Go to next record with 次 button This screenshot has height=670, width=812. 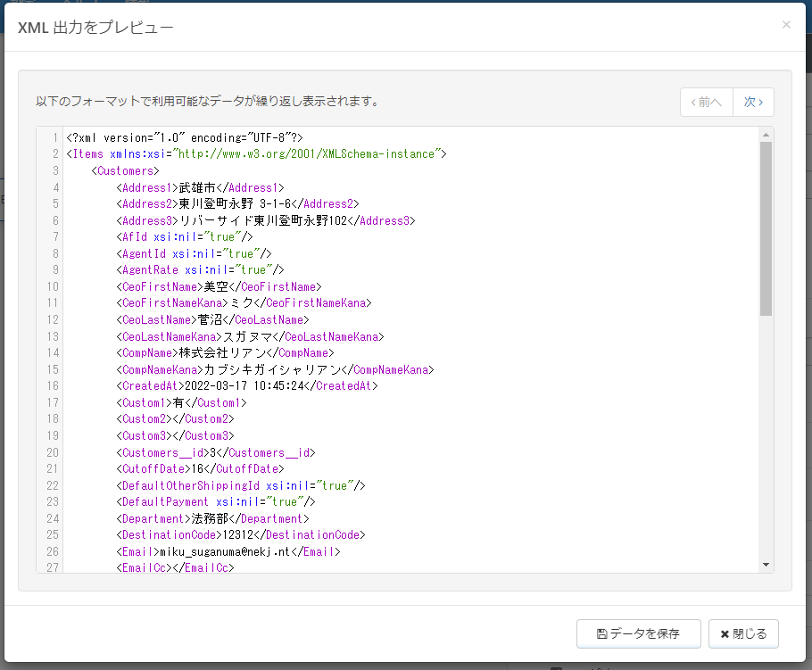753,102
